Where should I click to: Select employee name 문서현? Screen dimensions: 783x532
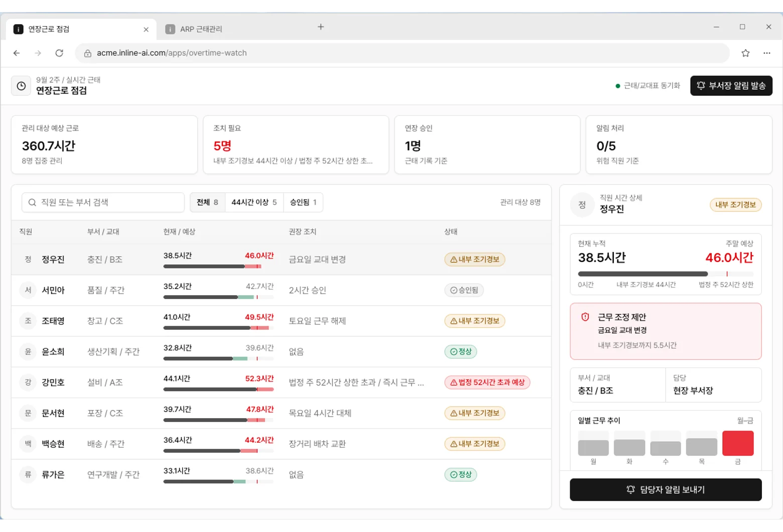53,413
